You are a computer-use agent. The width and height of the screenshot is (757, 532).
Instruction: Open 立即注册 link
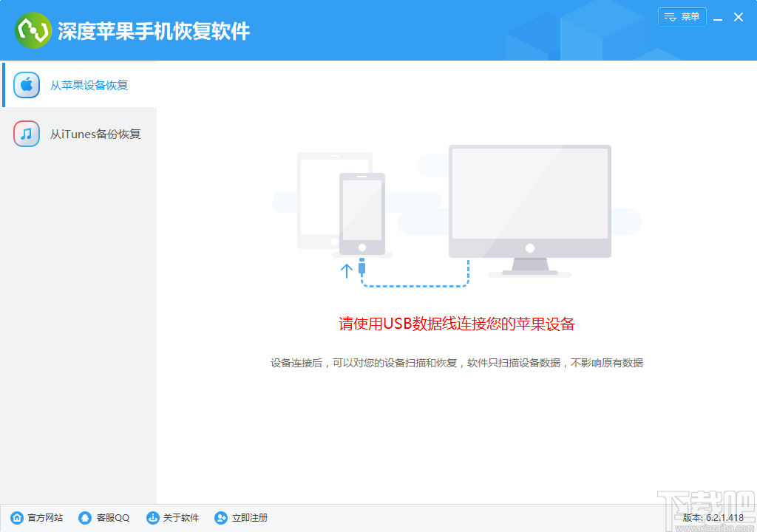[x=250, y=517]
